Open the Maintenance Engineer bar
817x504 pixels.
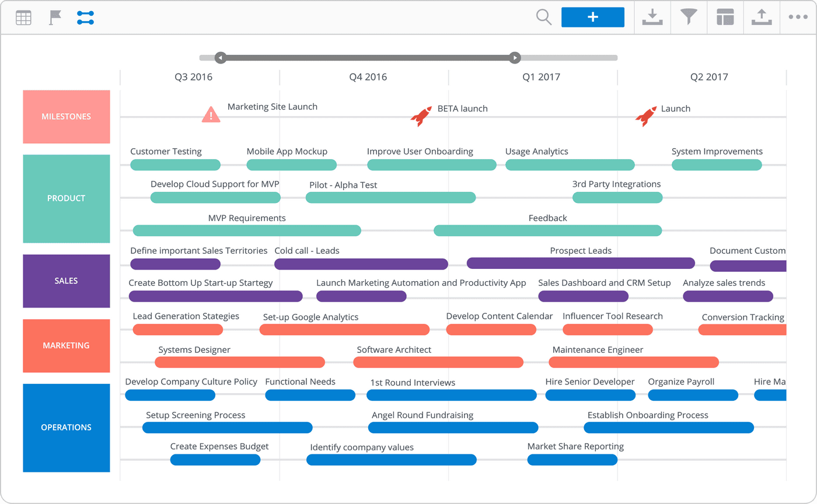[x=634, y=362]
